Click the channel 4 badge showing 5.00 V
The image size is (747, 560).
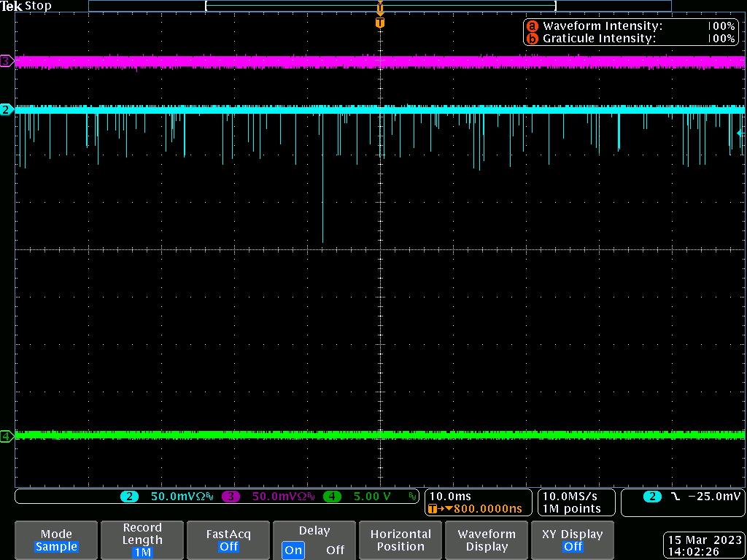click(x=332, y=497)
